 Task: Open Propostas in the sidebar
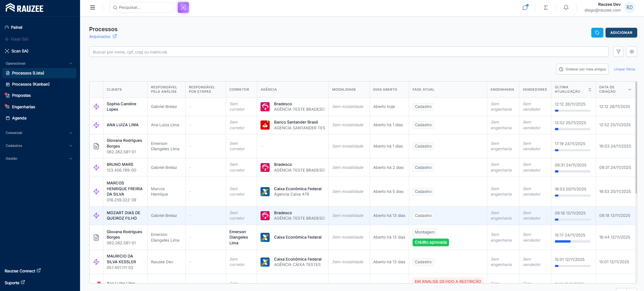21,95
